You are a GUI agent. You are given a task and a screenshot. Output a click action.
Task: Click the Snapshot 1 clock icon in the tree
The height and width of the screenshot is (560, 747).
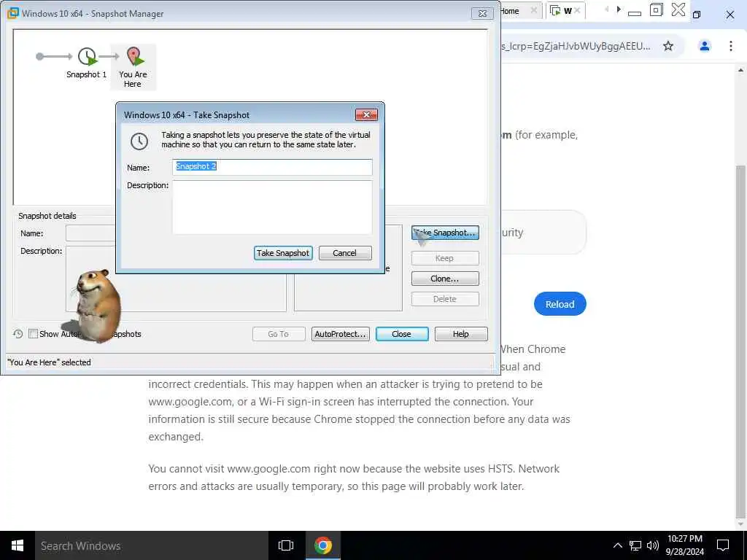click(88, 57)
